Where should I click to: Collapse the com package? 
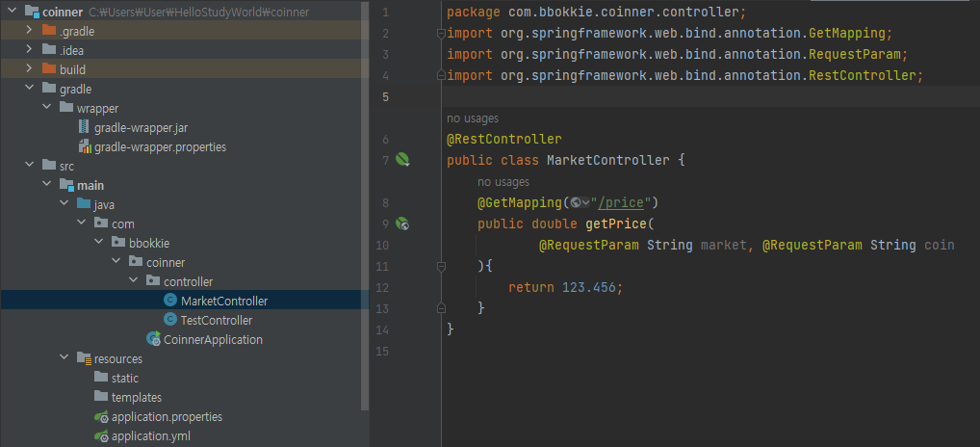coord(81,223)
